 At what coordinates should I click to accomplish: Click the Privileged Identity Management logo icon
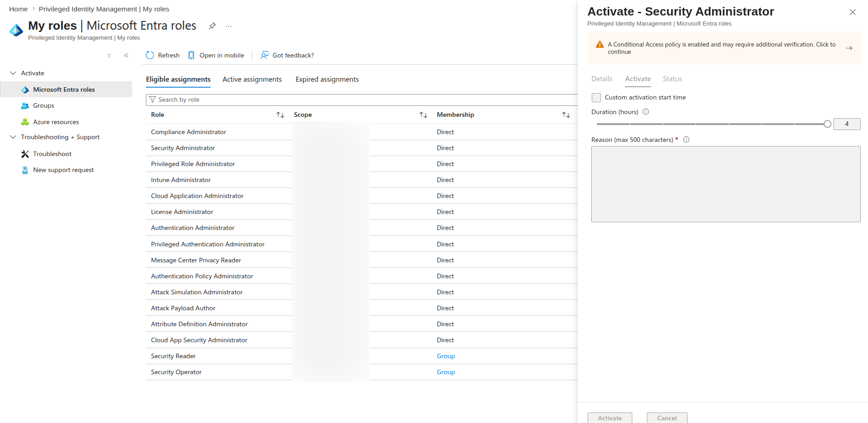point(16,30)
